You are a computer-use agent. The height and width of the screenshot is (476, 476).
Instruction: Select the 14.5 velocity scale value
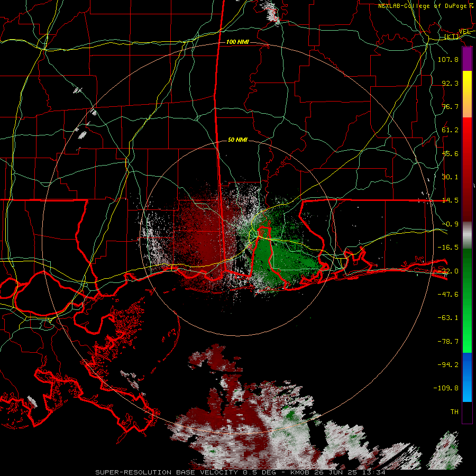(x=450, y=200)
